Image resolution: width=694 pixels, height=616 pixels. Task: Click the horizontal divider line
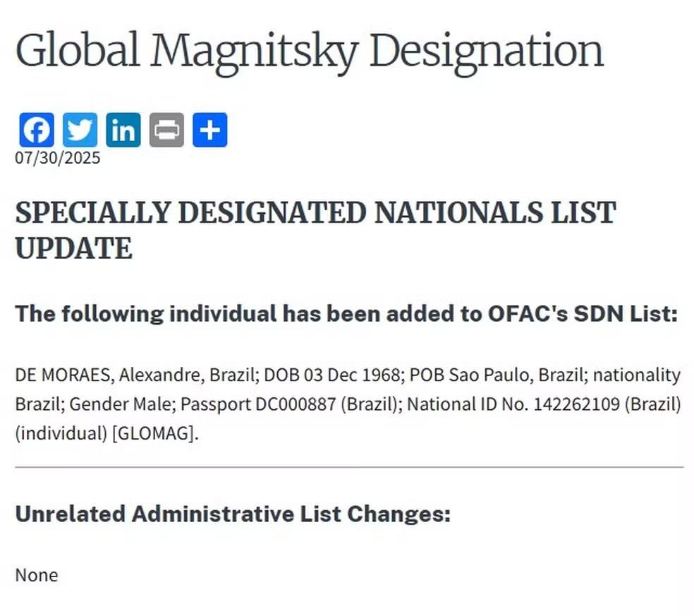(x=349, y=466)
